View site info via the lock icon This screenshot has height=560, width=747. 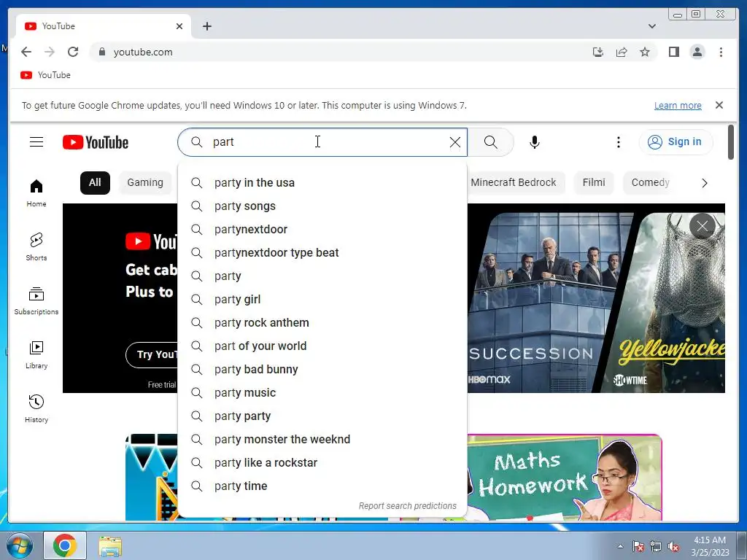101,52
